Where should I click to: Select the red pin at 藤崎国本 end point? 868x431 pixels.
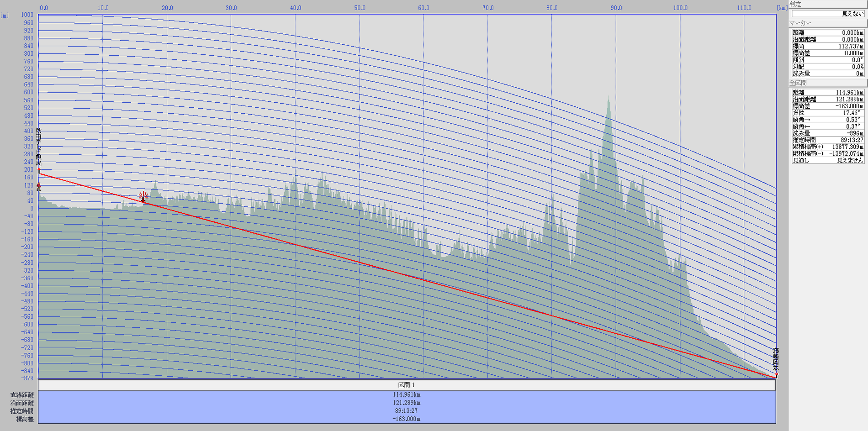click(x=776, y=374)
